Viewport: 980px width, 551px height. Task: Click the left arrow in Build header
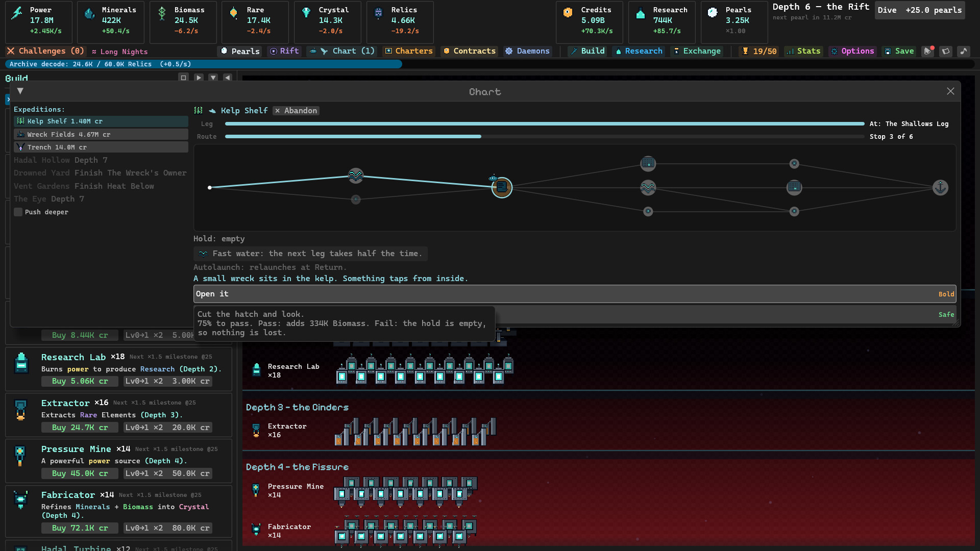coord(227,78)
